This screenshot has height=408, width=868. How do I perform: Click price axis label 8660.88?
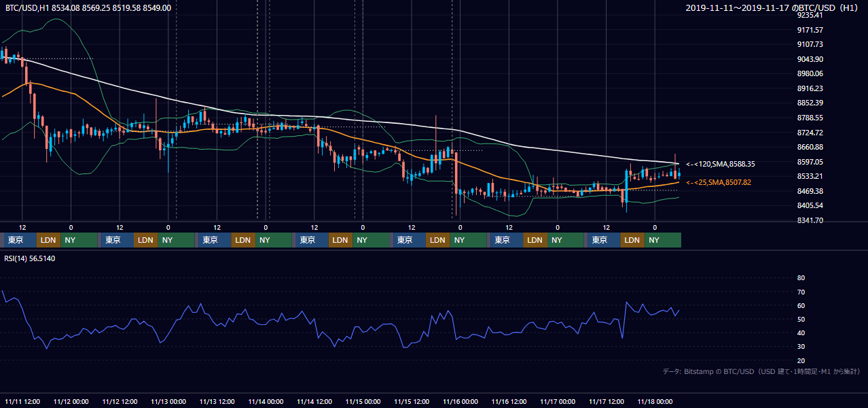point(810,147)
